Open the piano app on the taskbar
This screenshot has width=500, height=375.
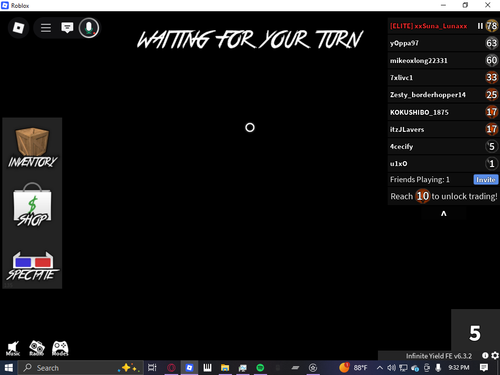tap(207, 368)
